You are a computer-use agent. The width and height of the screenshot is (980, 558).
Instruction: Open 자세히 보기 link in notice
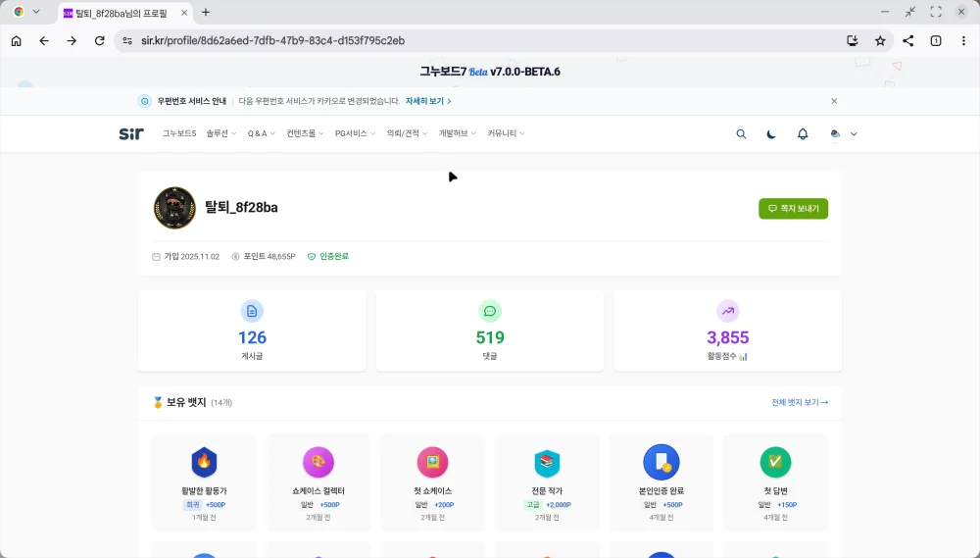(x=428, y=101)
